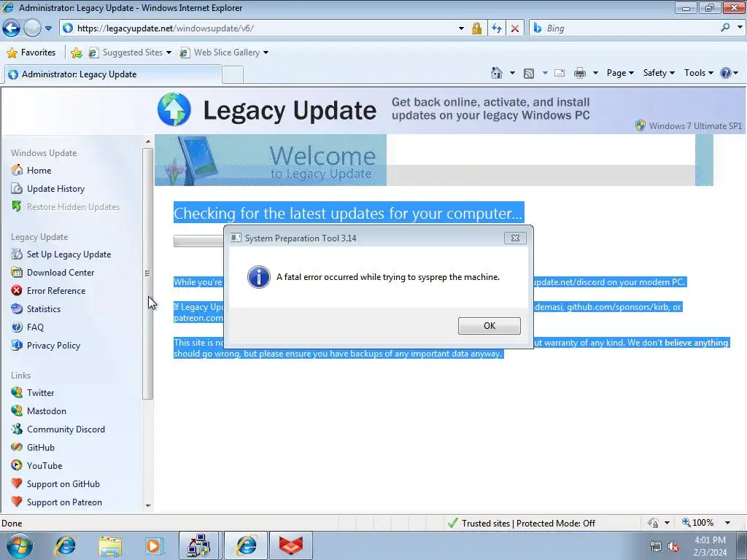Click the muted volume tray icon
Image resolution: width=747 pixels, height=560 pixels.
pyautogui.click(x=673, y=547)
